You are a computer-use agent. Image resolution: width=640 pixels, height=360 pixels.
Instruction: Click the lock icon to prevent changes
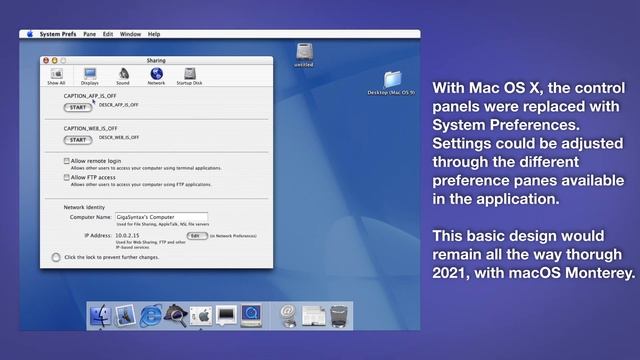pos(56,257)
